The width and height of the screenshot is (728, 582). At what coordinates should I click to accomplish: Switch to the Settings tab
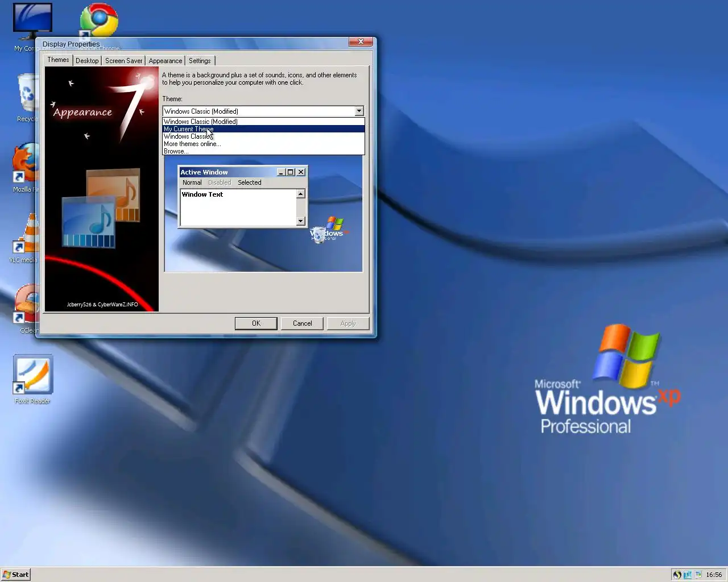pyautogui.click(x=200, y=61)
